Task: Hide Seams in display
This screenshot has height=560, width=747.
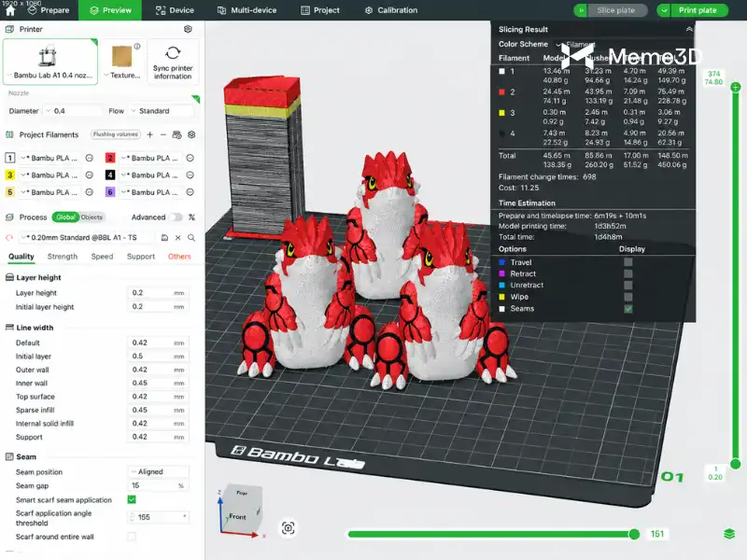Action: click(628, 309)
